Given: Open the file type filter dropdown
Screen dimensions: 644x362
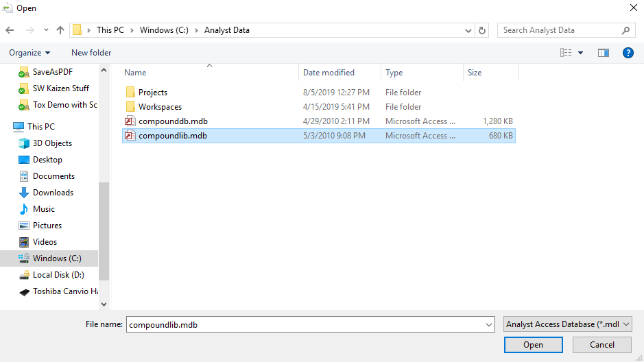Looking at the screenshot, I should (x=567, y=324).
